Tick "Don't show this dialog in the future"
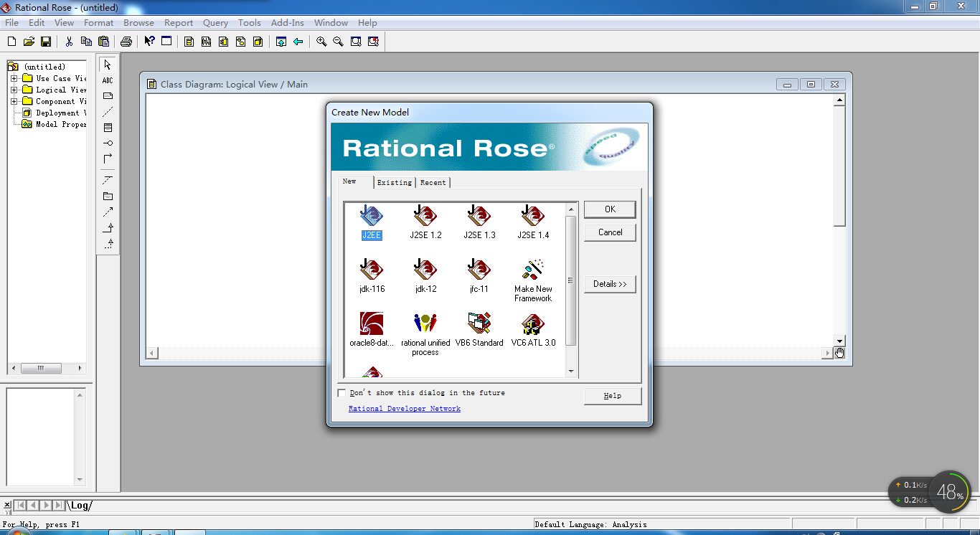Viewport: 980px width, 535px height. [x=341, y=393]
